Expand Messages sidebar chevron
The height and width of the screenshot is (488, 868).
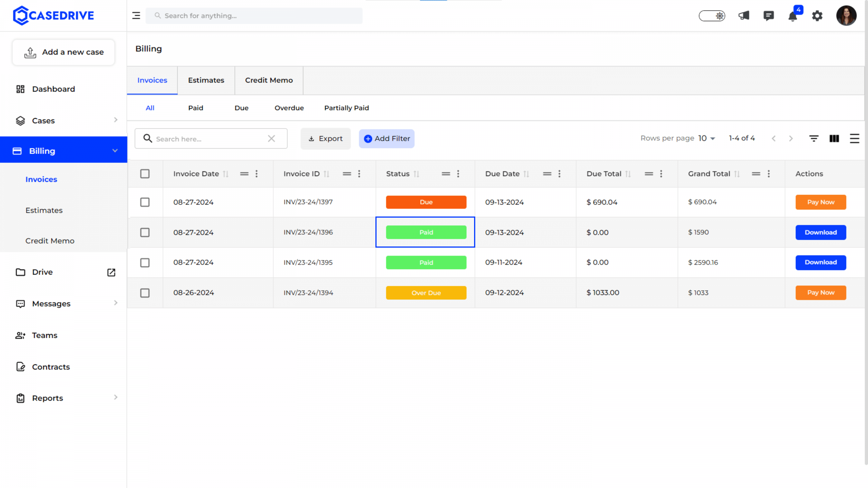pos(115,303)
